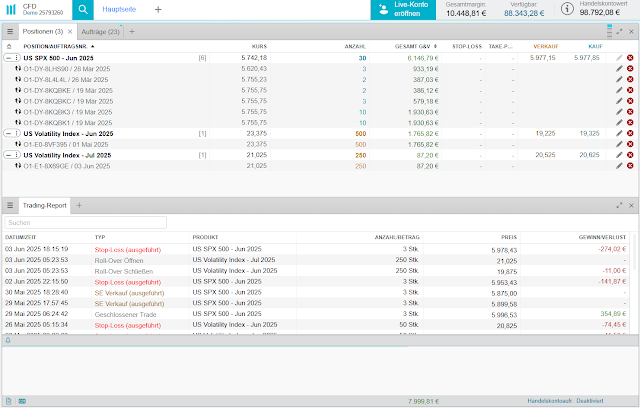640x408 pixels.
Task: Add a tab next to Trading-Report
Action: click(x=79, y=205)
